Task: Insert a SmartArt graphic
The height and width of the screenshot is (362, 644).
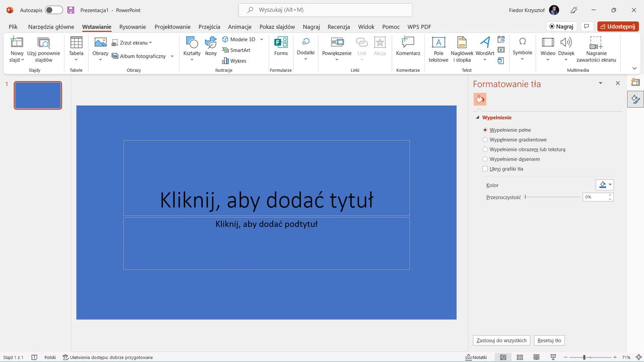Action: click(x=236, y=50)
